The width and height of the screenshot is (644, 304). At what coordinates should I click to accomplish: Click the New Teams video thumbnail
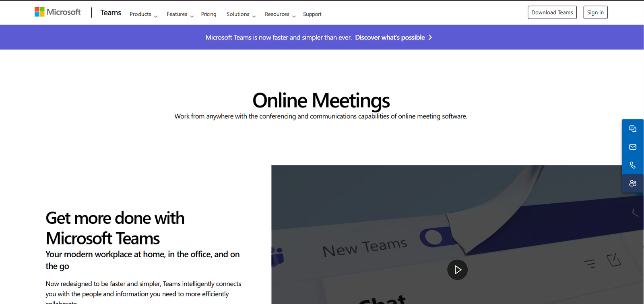[458, 234]
